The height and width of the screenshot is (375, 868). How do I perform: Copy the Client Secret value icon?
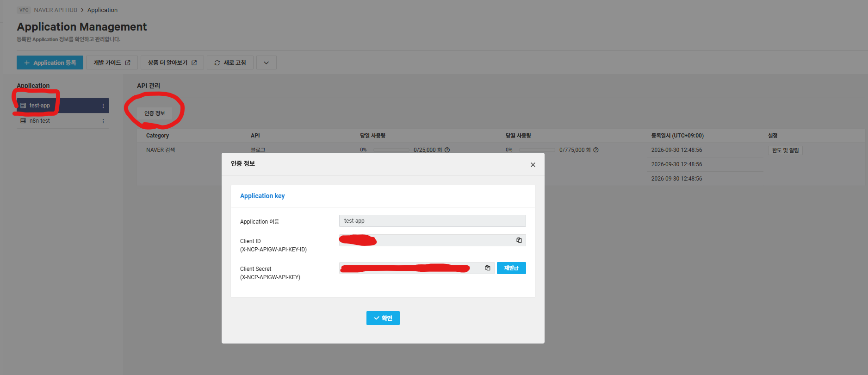(x=487, y=268)
